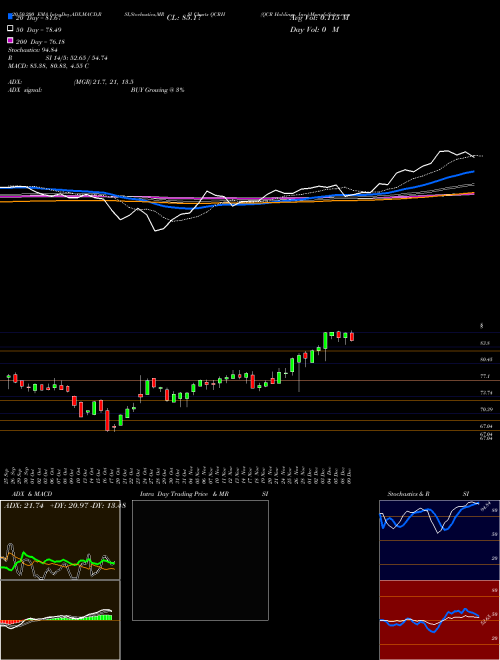Click the 77.1 price axis label
Viewport: 500px width, 660px height.
pyautogui.click(x=485, y=376)
